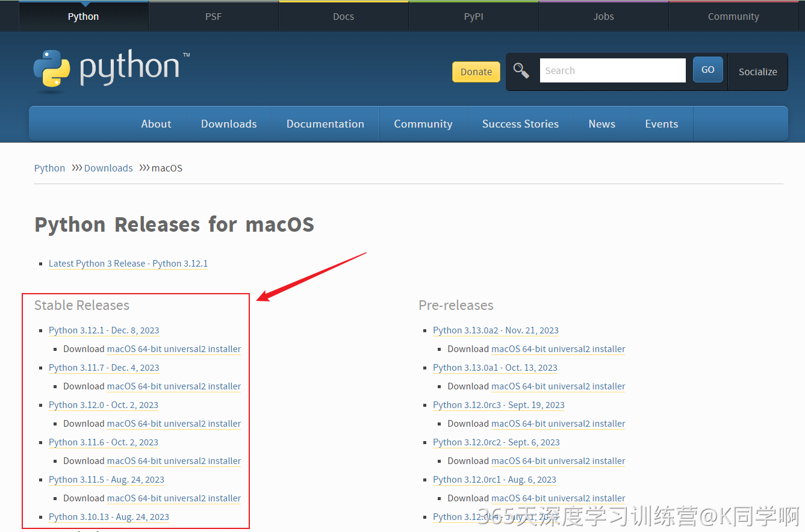The image size is (805, 532).
Task: Open About in main navigation
Action: 156,124
